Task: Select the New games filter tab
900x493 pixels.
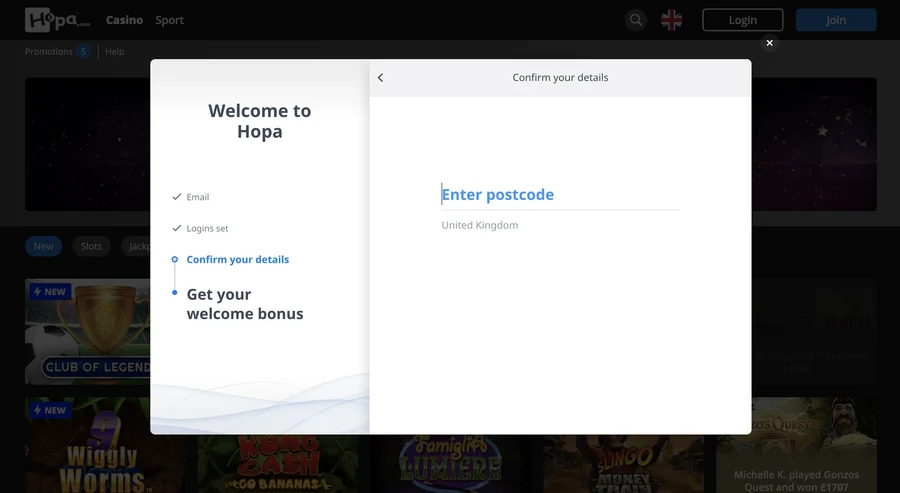Action: [x=44, y=246]
